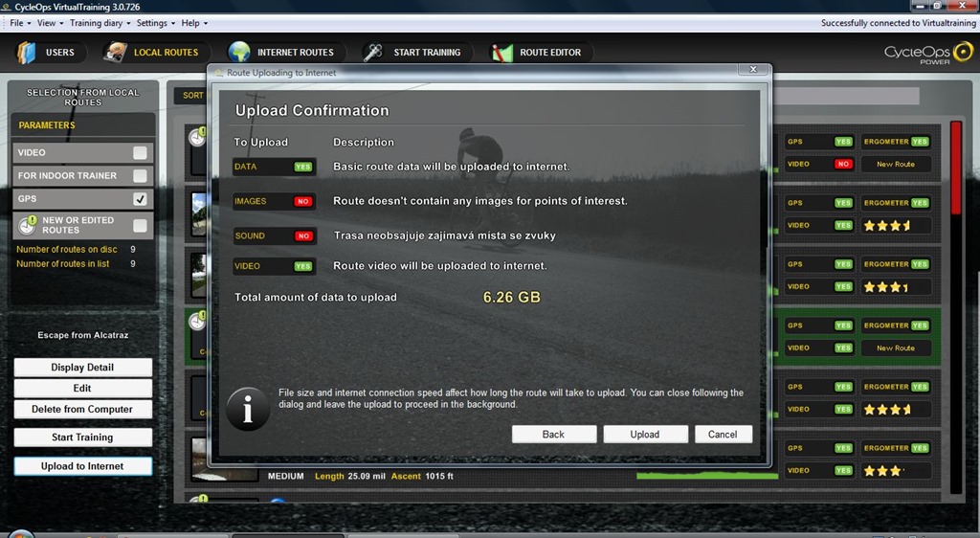Open the View menu

pyautogui.click(x=50, y=23)
